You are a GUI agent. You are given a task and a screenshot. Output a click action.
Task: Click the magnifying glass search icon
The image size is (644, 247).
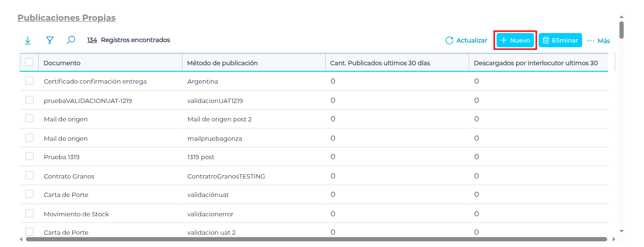pos(71,41)
